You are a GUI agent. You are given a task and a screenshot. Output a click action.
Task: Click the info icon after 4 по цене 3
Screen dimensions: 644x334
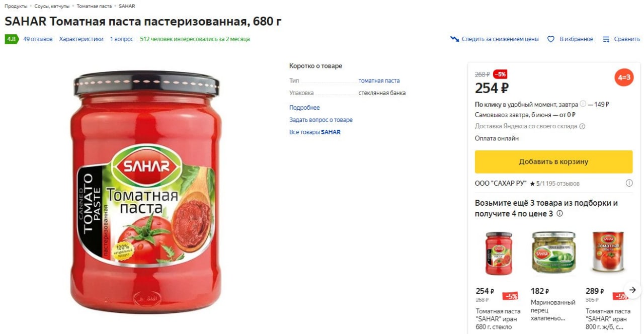559,214
